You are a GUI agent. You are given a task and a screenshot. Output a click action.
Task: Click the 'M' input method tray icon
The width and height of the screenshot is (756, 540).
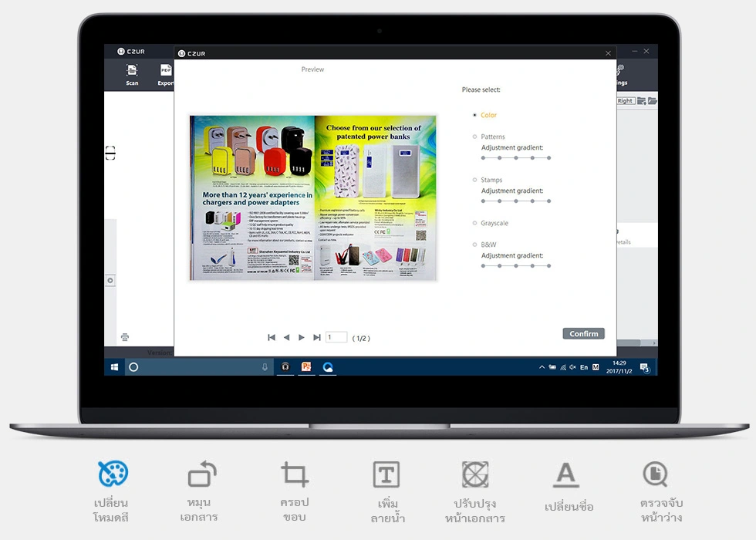[x=596, y=367]
